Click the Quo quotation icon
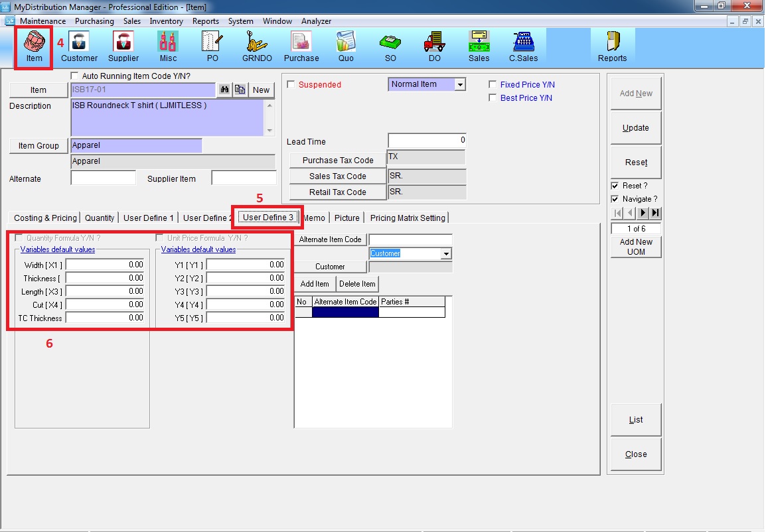 [346, 46]
